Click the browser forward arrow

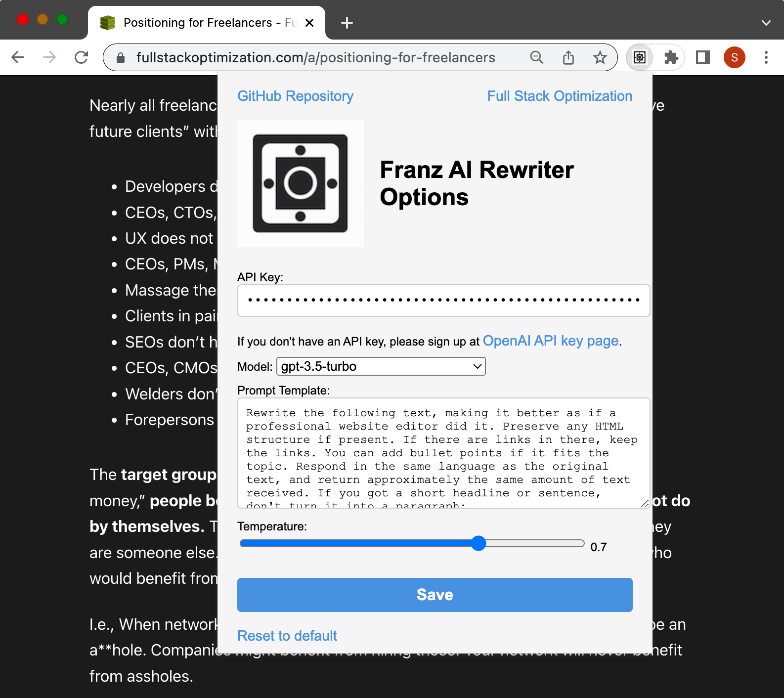tap(49, 57)
